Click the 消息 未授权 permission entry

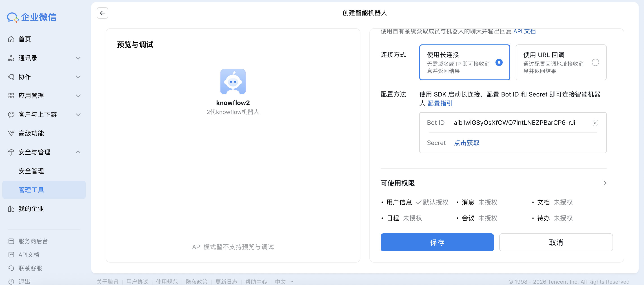coord(477,202)
